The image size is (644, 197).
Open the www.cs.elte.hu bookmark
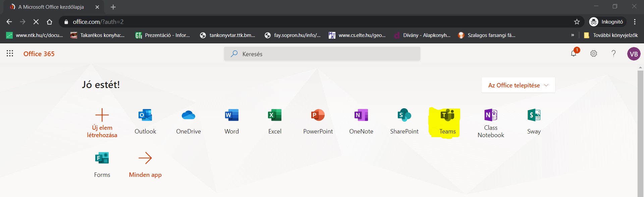tap(357, 35)
